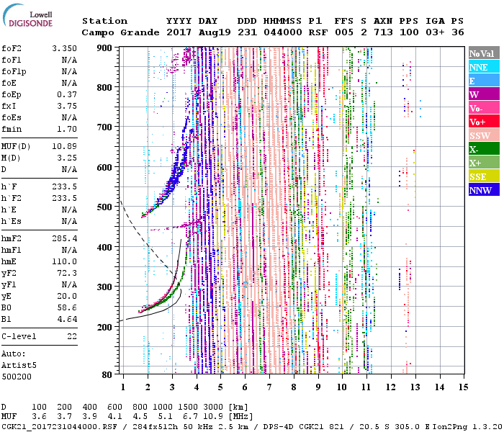504x432 pixels.
Task: Click the 500200 text below Artist5
Action: [17, 377]
